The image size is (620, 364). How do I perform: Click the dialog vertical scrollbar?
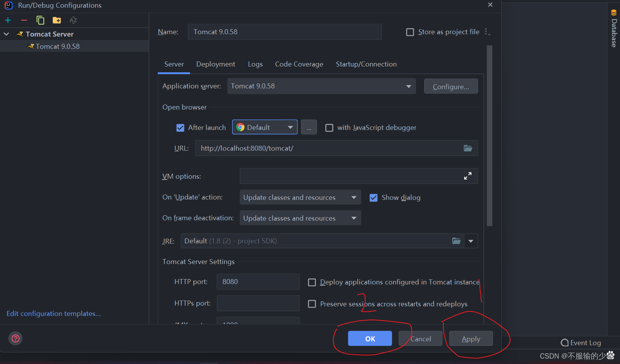tap(490, 136)
